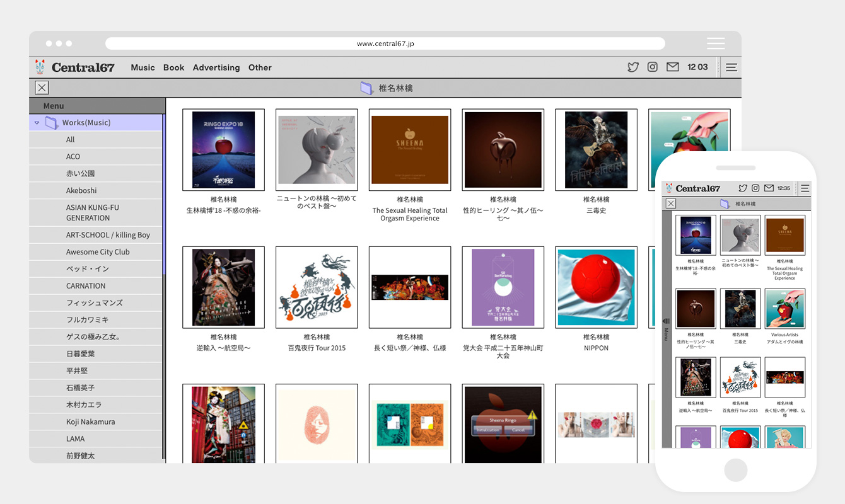Select ART-SCHOOL / killing Boy in the sidebar

click(96, 235)
